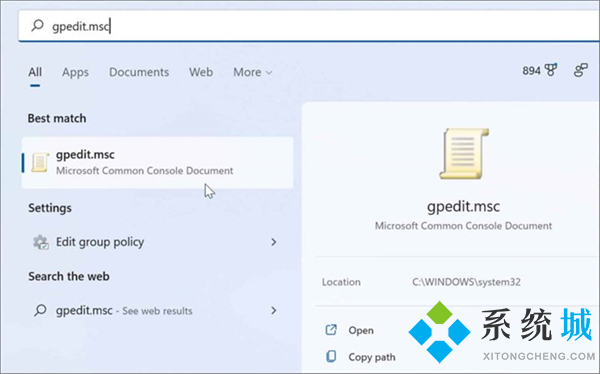Click the gpedit.msc title in preview pane
Viewport: 600px width, 374px height.
point(463,206)
